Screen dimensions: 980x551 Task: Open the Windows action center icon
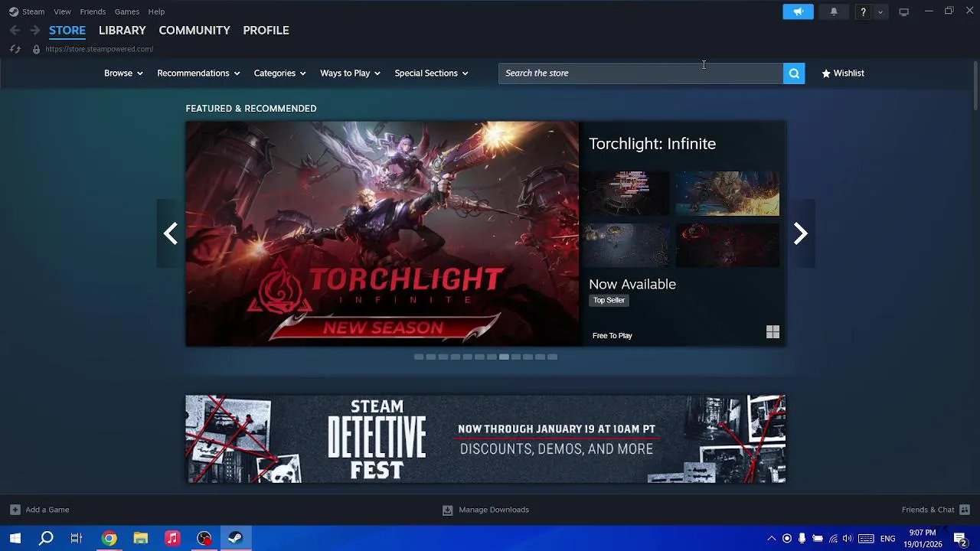click(x=960, y=539)
